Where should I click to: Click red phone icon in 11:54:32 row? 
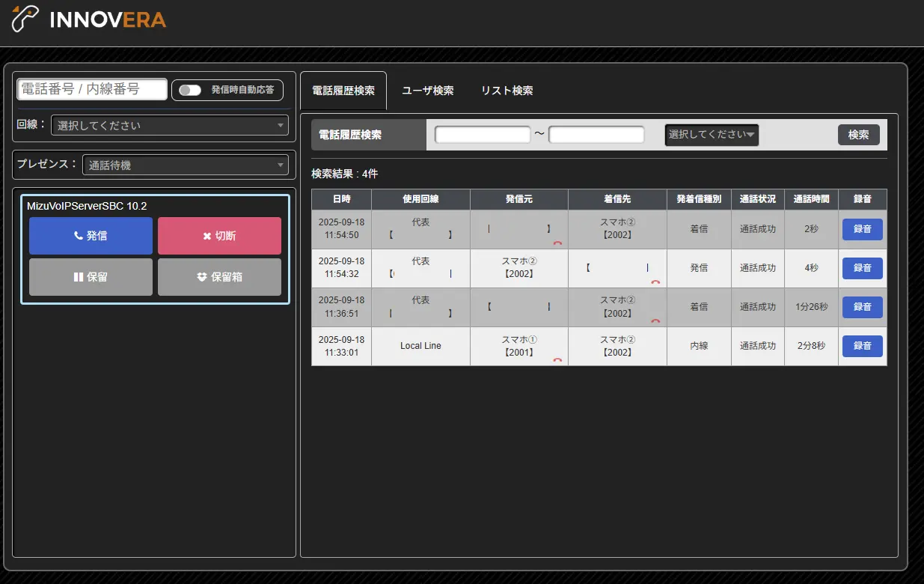655,282
